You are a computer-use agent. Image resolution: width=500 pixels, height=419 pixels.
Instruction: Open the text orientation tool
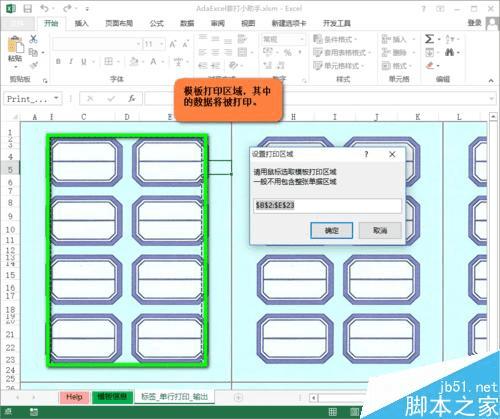coord(234,65)
